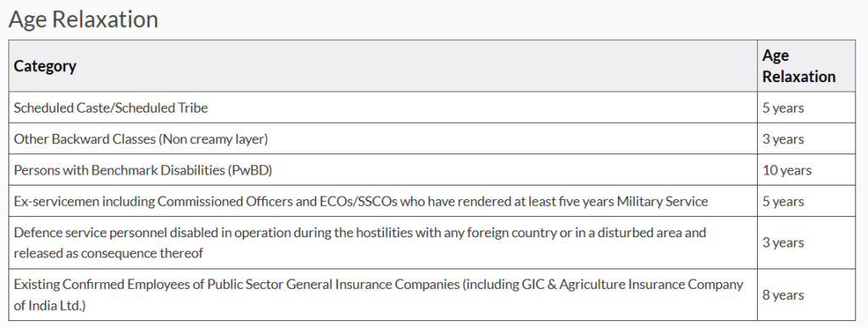Click the 8 years cell for Insurance Employees
This screenshot has height=327, width=868.
[782, 295]
